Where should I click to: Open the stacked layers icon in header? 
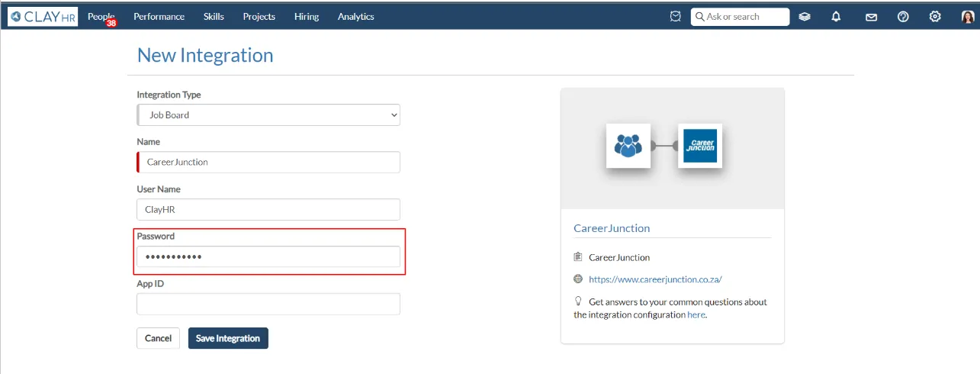(805, 17)
